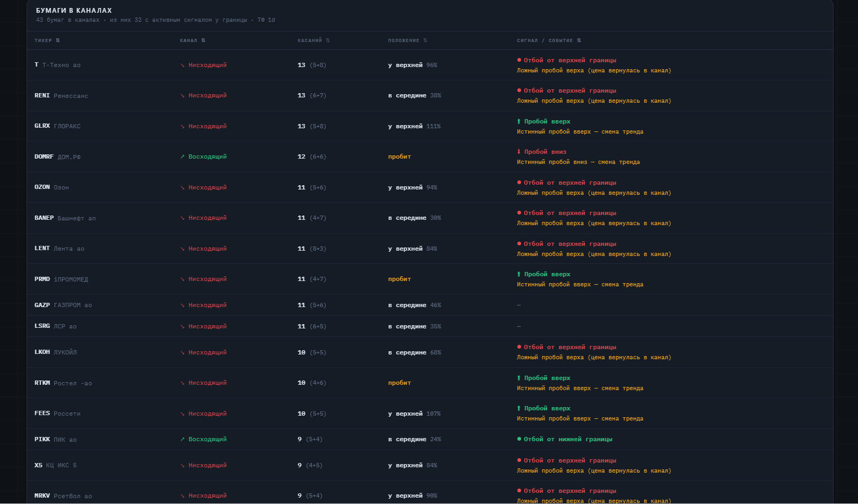Click the СИГНАЛ / СОБЫТИЕ sort icon
Viewport: 858px width, 504px height.
(579, 40)
